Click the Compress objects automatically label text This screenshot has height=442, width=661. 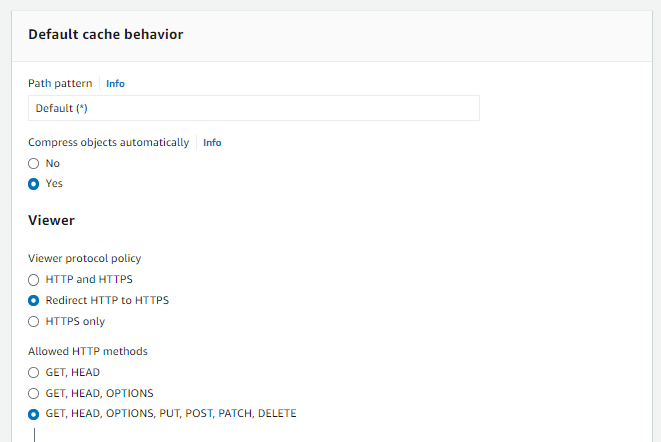[109, 143]
